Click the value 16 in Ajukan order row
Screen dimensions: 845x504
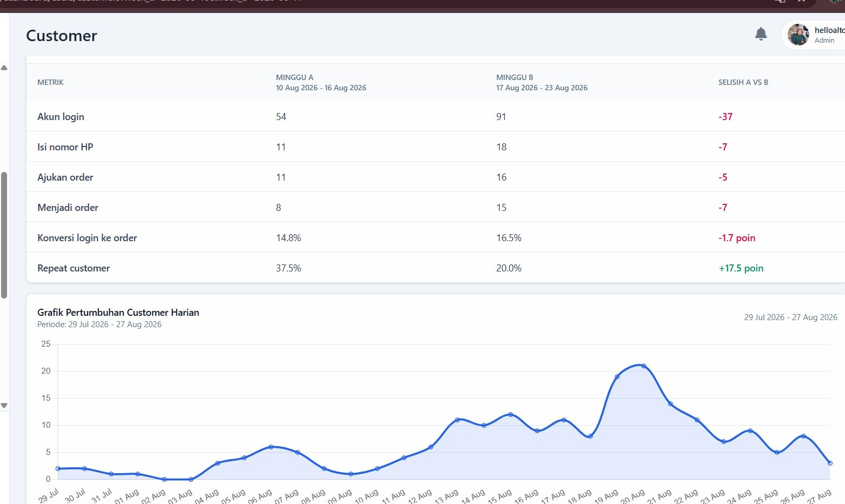tap(501, 177)
